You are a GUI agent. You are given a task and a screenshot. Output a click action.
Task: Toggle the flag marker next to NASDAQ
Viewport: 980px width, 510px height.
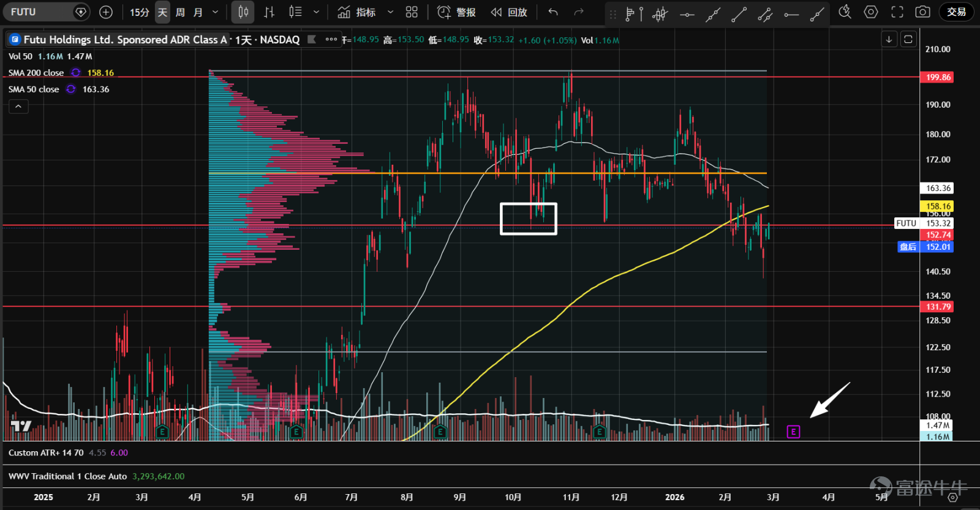pos(312,40)
